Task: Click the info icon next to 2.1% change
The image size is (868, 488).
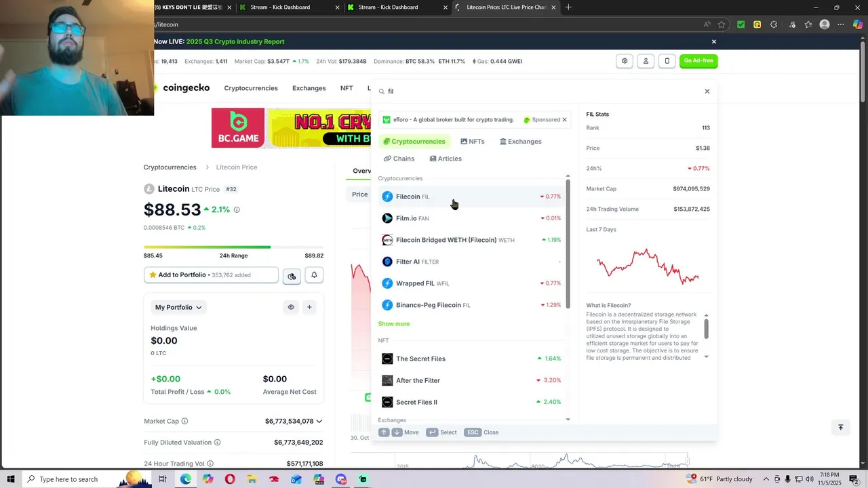Action: click(x=237, y=210)
